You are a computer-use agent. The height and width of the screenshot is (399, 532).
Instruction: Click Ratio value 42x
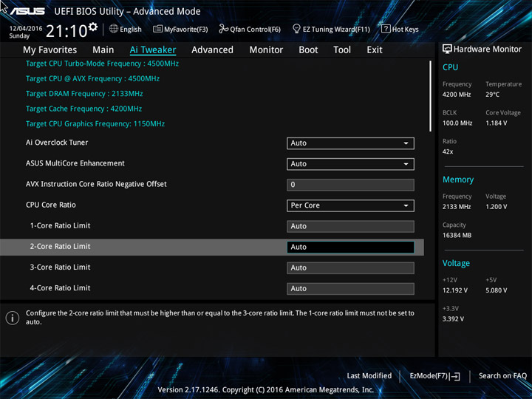[x=448, y=151]
